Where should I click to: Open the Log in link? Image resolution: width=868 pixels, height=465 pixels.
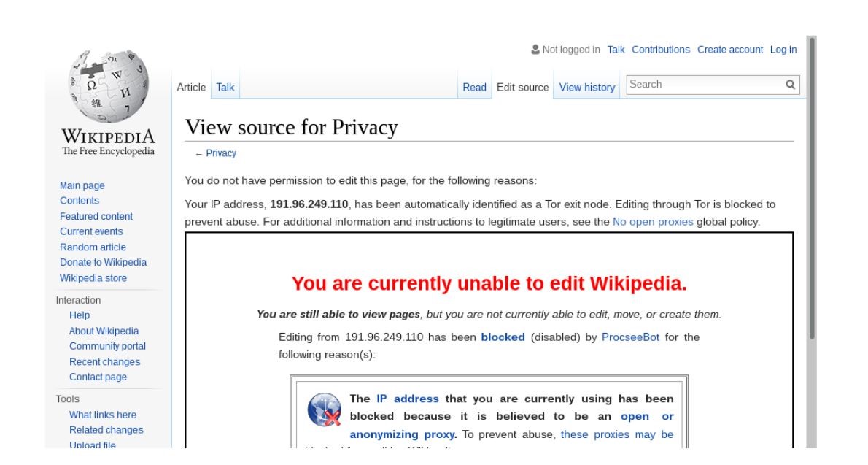[x=783, y=50]
